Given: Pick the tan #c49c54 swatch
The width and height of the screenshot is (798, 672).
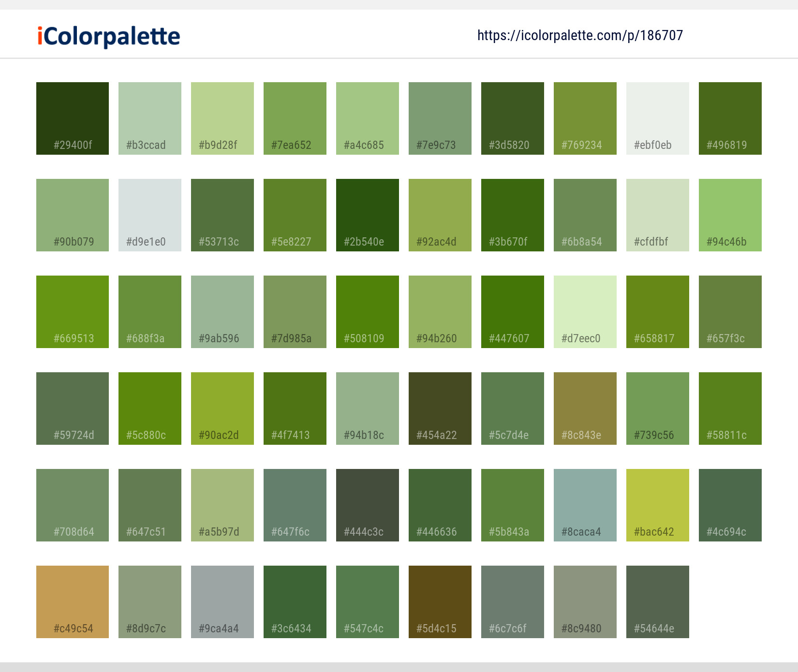Looking at the screenshot, I should [x=73, y=602].
